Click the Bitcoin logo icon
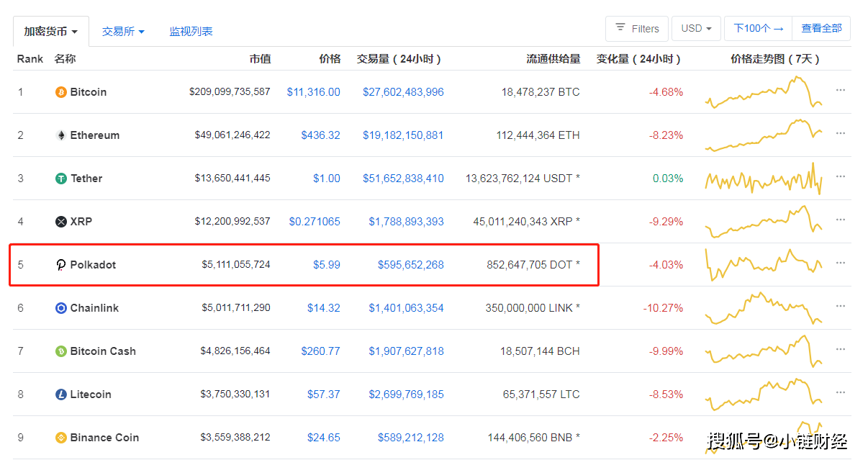The width and height of the screenshot is (868, 460). tap(61, 92)
